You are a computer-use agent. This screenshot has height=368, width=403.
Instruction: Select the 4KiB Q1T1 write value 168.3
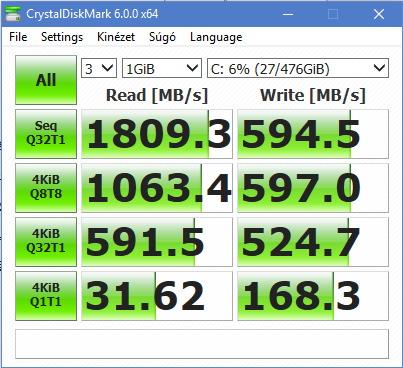pyautogui.click(x=313, y=296)
